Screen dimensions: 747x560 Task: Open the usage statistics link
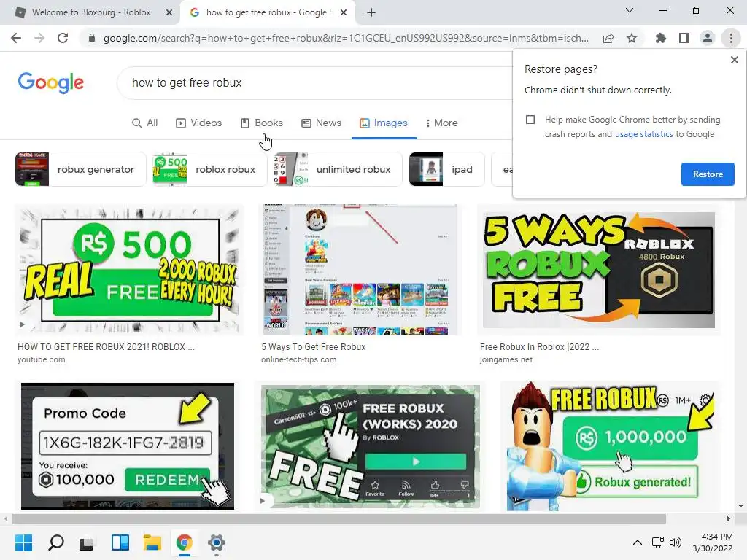pyautogui.click(x=643, y=134)
